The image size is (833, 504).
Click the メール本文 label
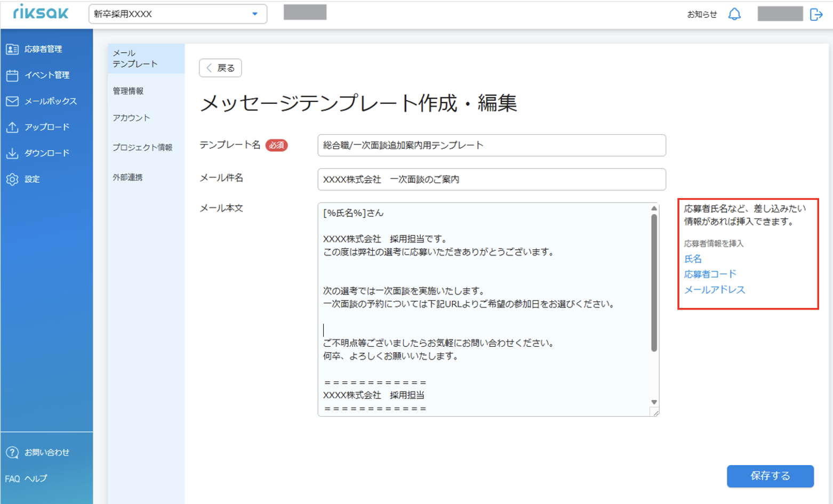[x=221, y=208]
